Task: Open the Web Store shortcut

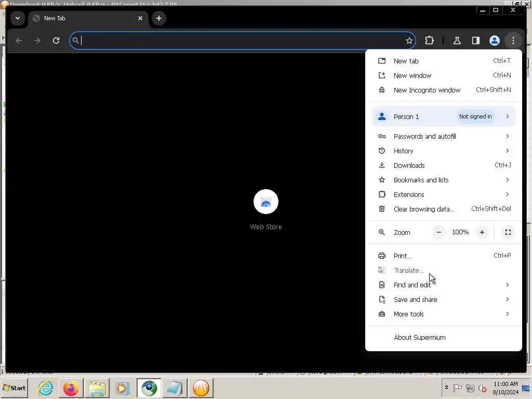Action: pos(265,210)
